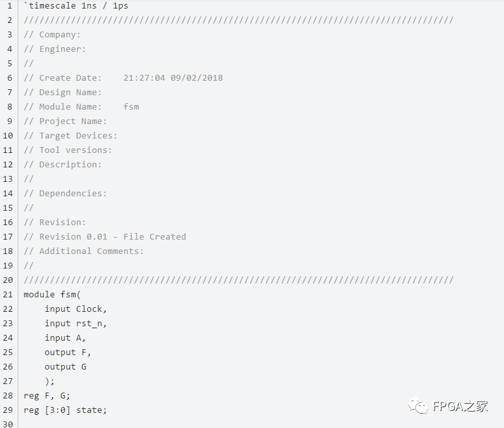Click the reg [3:0] state; line

point(65,410)
